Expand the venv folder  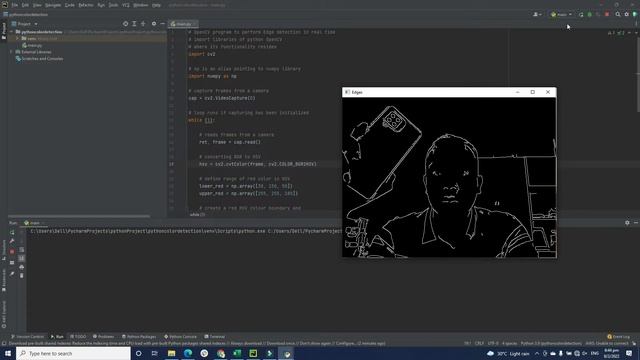pyautogui.click(x=18, y=38)
